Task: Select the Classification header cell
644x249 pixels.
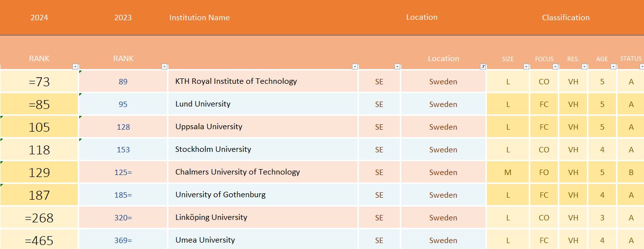Action: [x=565, y=18]
